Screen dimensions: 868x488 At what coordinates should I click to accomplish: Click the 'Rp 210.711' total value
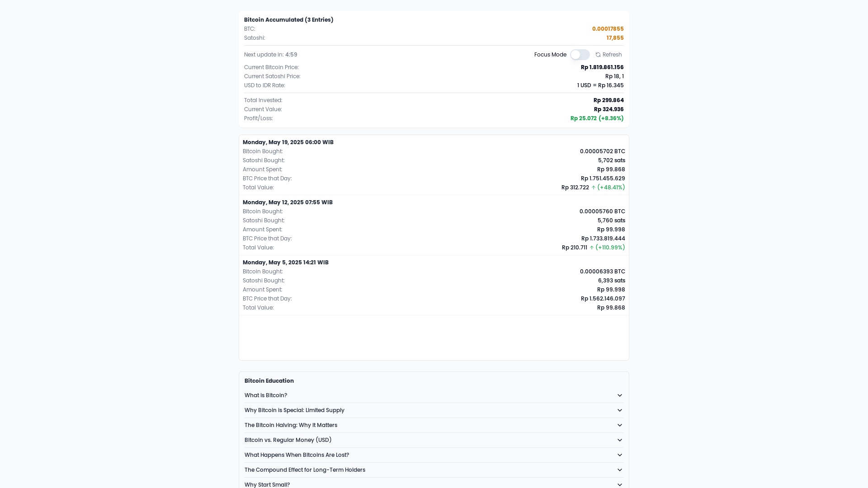point(575,248)
